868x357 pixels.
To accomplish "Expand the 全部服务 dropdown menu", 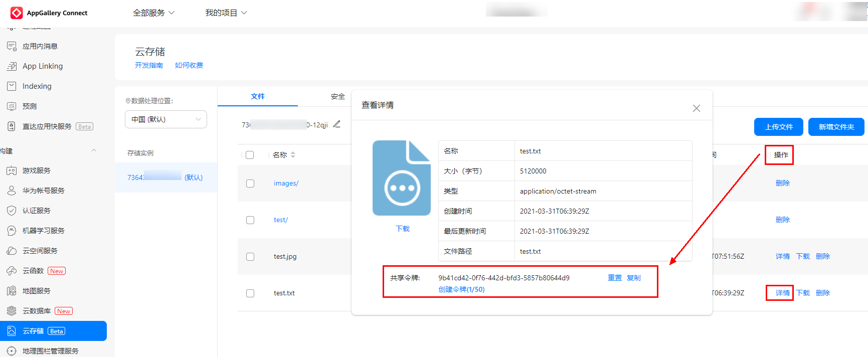I will [x=153, y=13].
